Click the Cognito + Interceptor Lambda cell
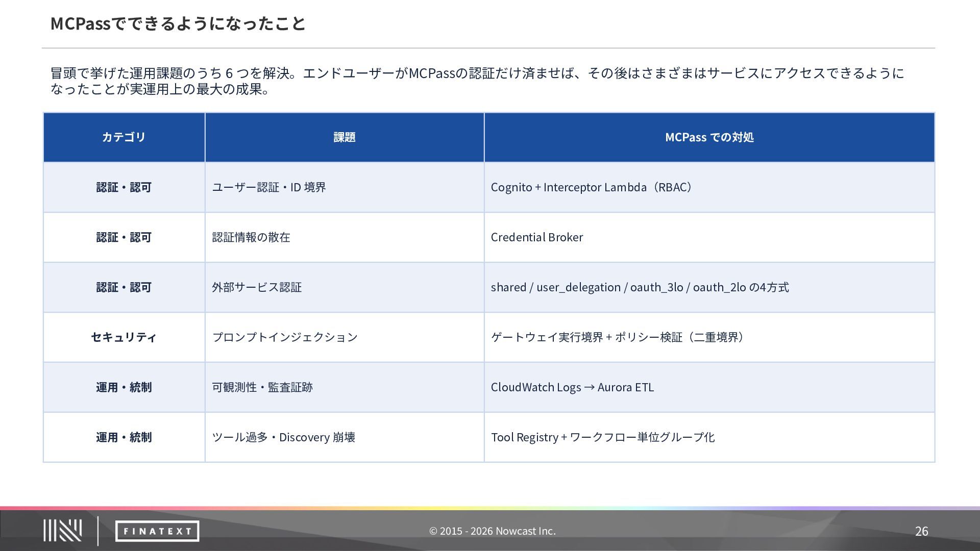980x551 pixels. (592, 187)
